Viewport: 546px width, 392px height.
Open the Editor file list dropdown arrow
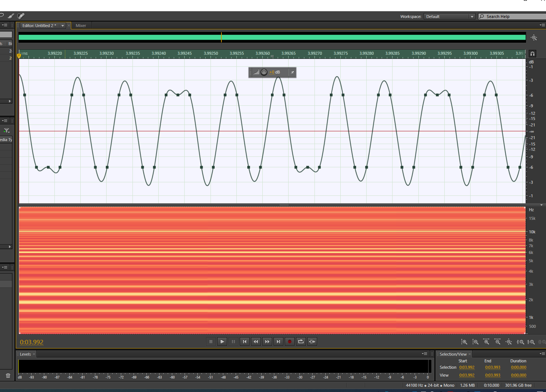63,26
